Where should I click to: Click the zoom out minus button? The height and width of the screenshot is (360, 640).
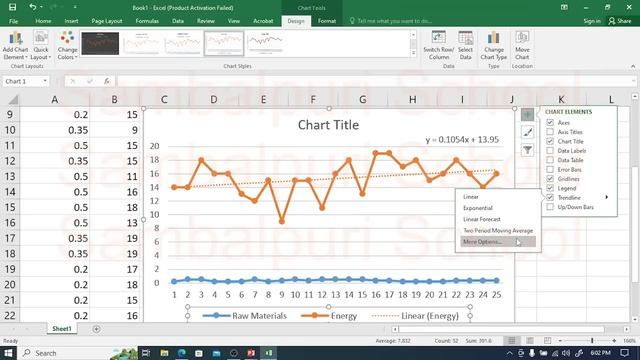point(560,340)
